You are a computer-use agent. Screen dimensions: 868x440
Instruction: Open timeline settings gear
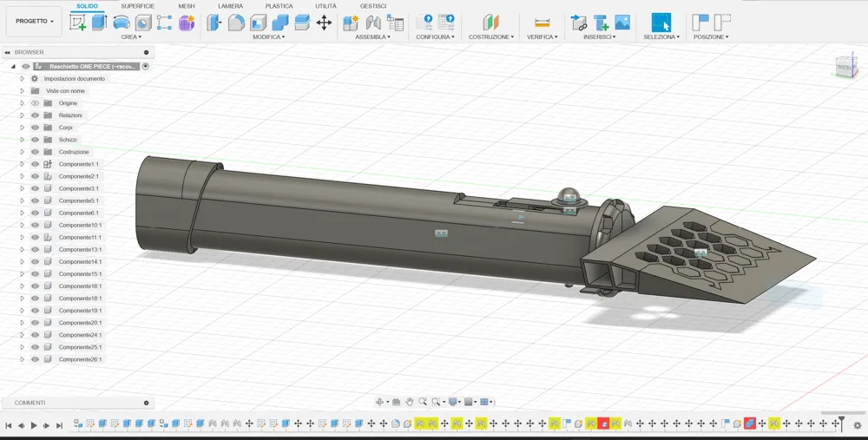tap(858, 425)
